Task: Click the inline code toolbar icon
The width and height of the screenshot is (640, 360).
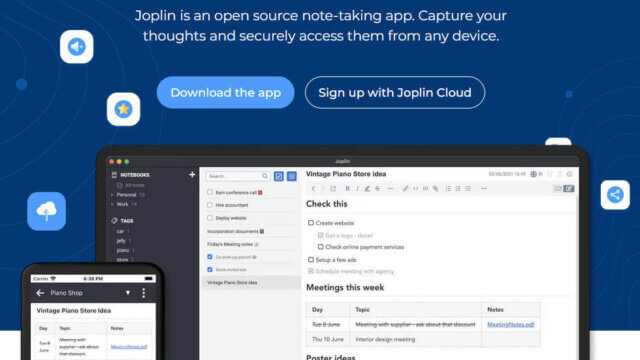Action: click(x=416, y=189)
